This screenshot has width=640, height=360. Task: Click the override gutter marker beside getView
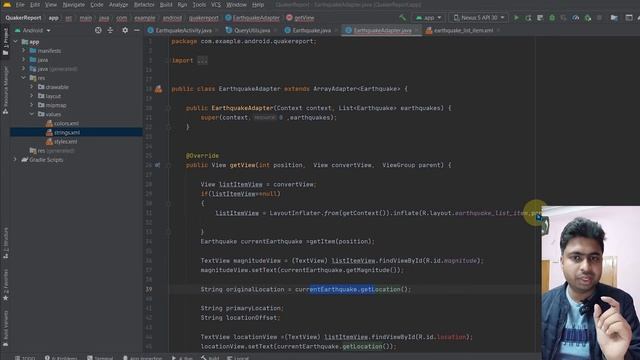(x=158, y=165)
